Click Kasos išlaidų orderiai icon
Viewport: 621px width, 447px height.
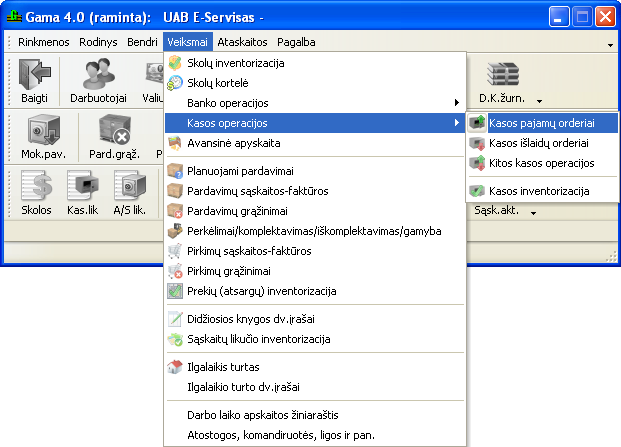pyautogui.click(x=477, y=143)
